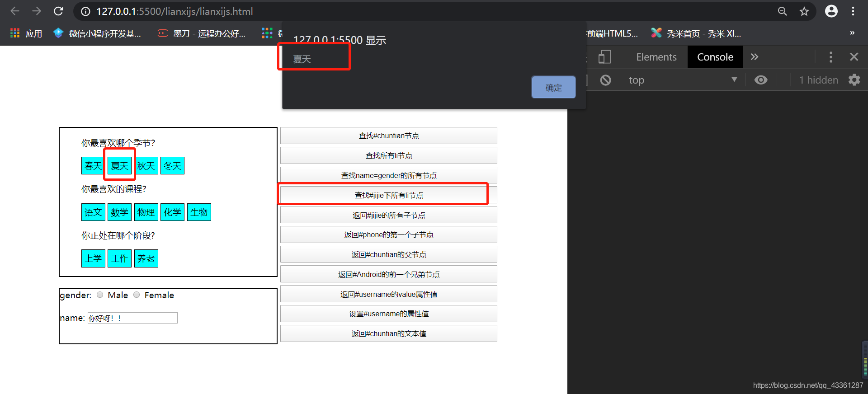Click the 数学 course item
868x394 pixels.
click(119, 212)
